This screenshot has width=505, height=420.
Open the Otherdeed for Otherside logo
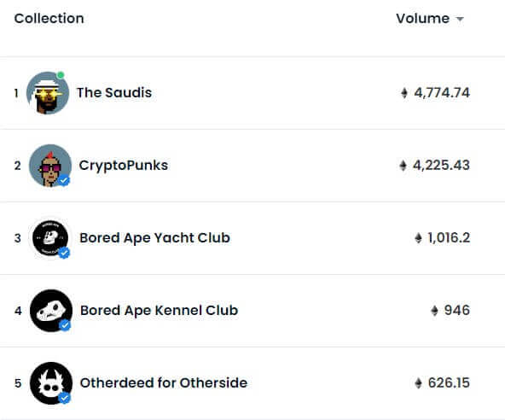pos(51,383)
